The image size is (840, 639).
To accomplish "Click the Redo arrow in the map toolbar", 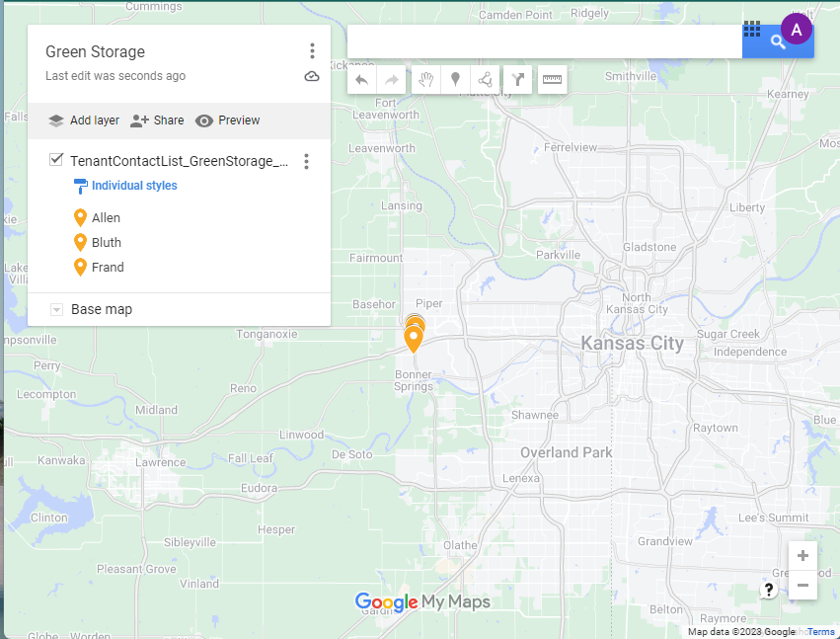I will 392,80.
